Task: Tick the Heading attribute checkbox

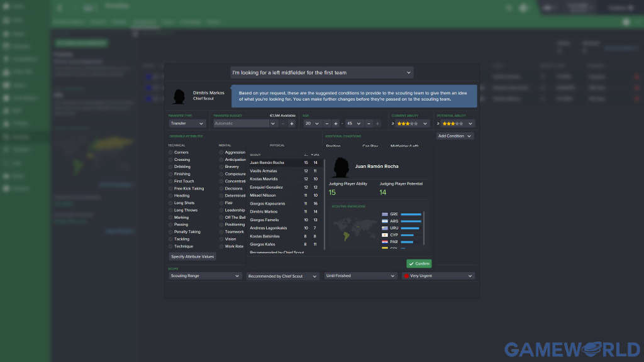Action: tap(170, 196)
